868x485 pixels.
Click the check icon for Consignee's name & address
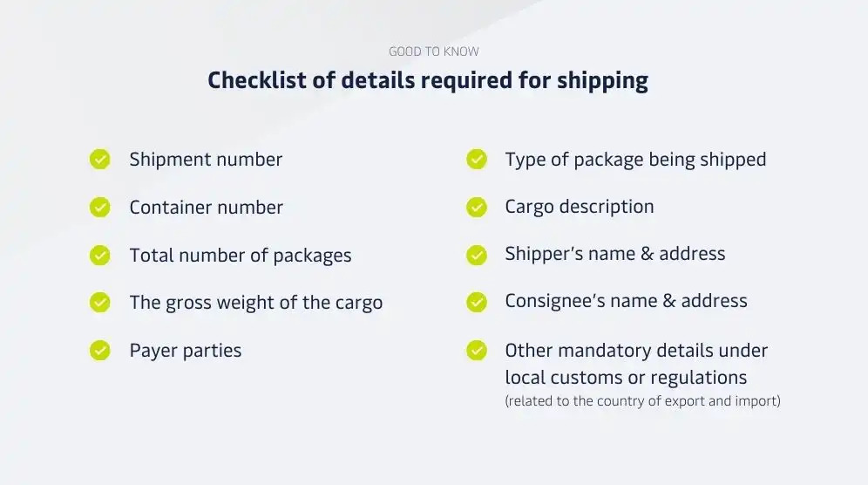click(x=476, y=302)
